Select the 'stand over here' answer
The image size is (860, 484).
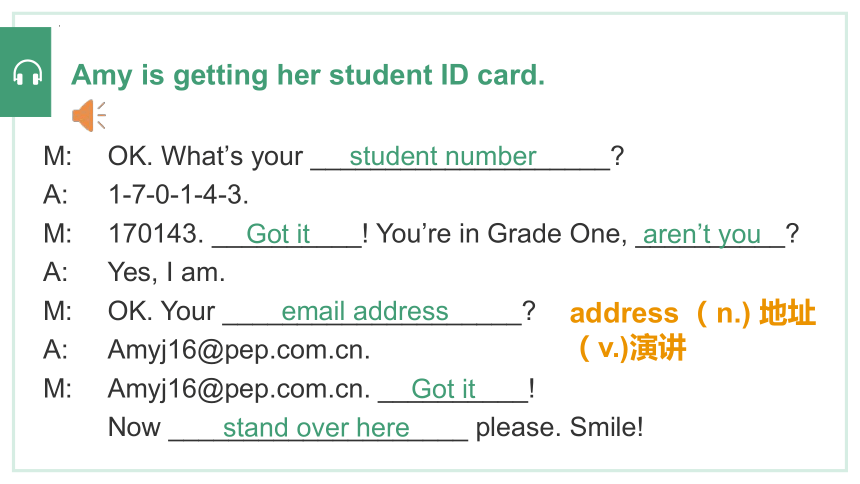point(316,428)
